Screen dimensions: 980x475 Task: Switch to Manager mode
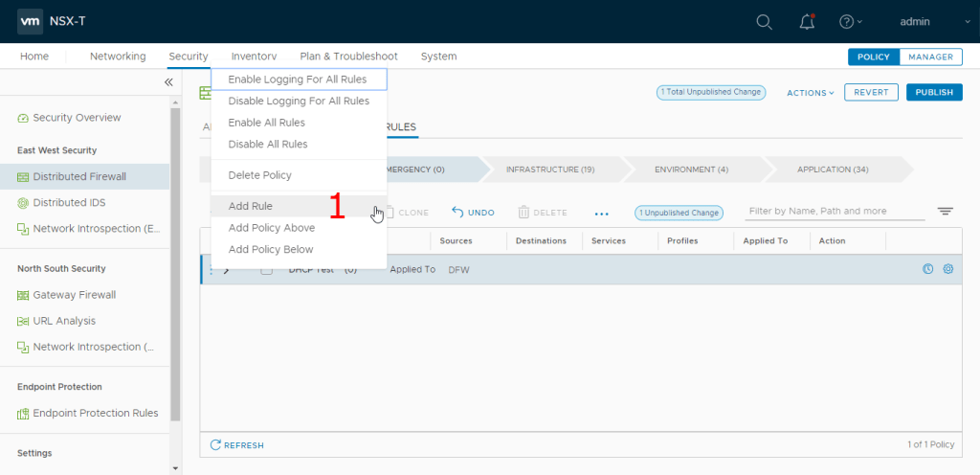click(930, 57)
